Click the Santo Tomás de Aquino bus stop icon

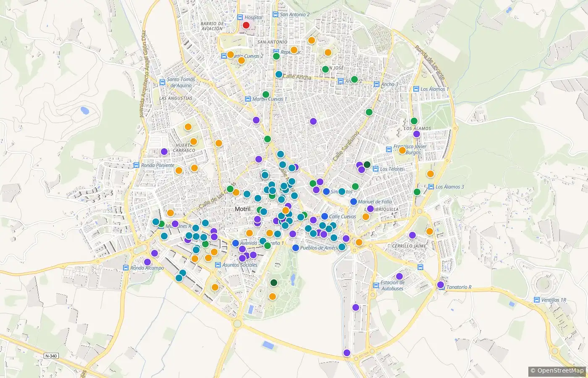pyautogui.click(x=163, y=82)
